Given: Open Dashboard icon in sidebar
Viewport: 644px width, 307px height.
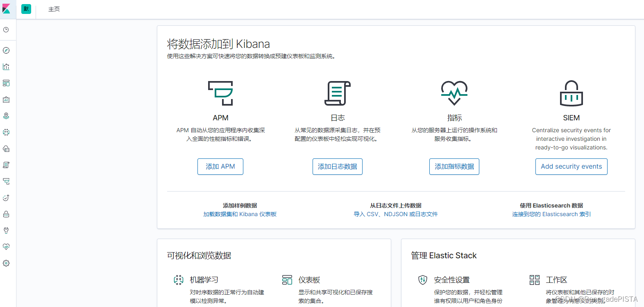Looking at the screenshot, I should pyautogui.click(x=6, y=83).
